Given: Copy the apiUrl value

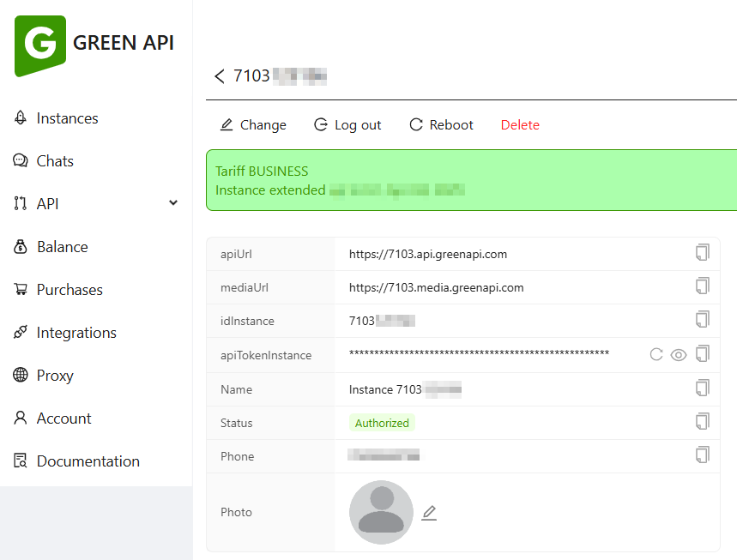Looking at the screenshot, I should [x=702, y=252].
